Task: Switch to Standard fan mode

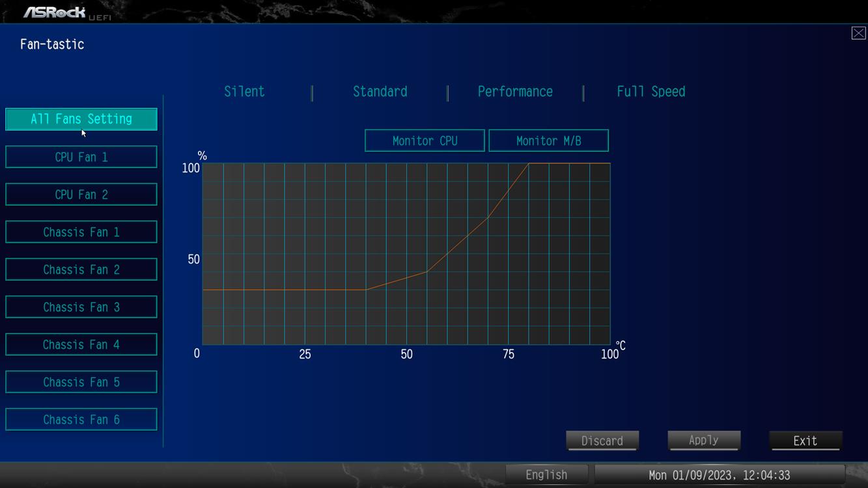Action: click(x=380, y=92)
